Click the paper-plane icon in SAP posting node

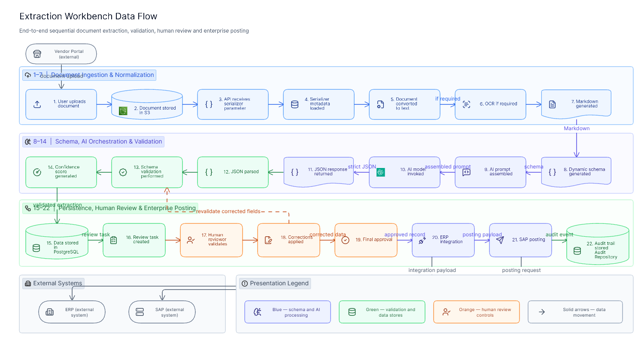tap(500, 240)
